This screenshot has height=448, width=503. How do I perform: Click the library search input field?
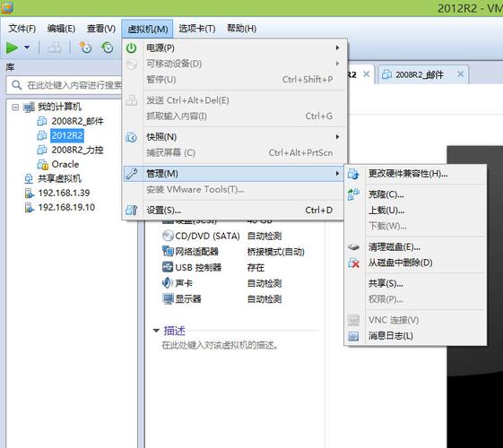(x=65, y=85)
